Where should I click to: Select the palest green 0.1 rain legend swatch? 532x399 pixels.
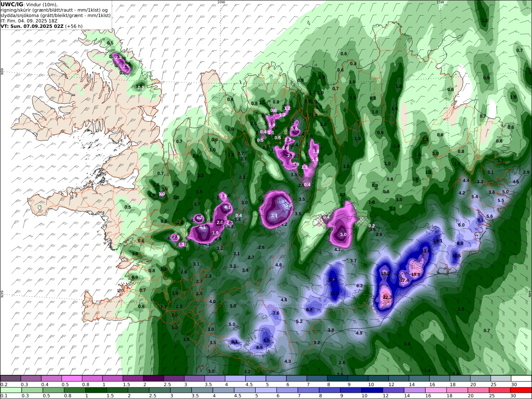click(11, 390)
